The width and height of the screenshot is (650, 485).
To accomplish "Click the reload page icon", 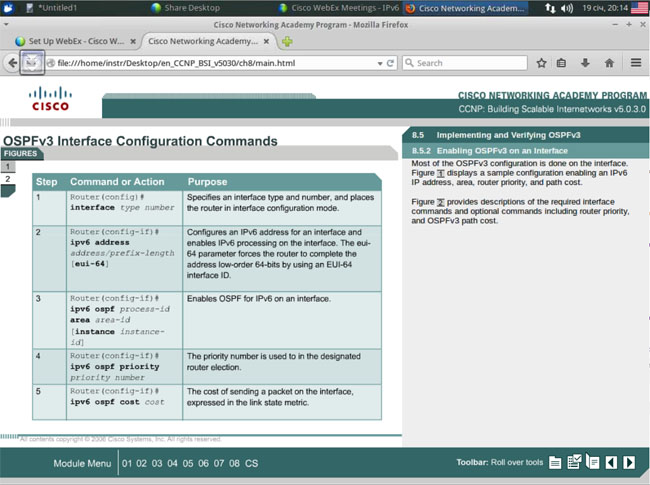I will point(389,63).
